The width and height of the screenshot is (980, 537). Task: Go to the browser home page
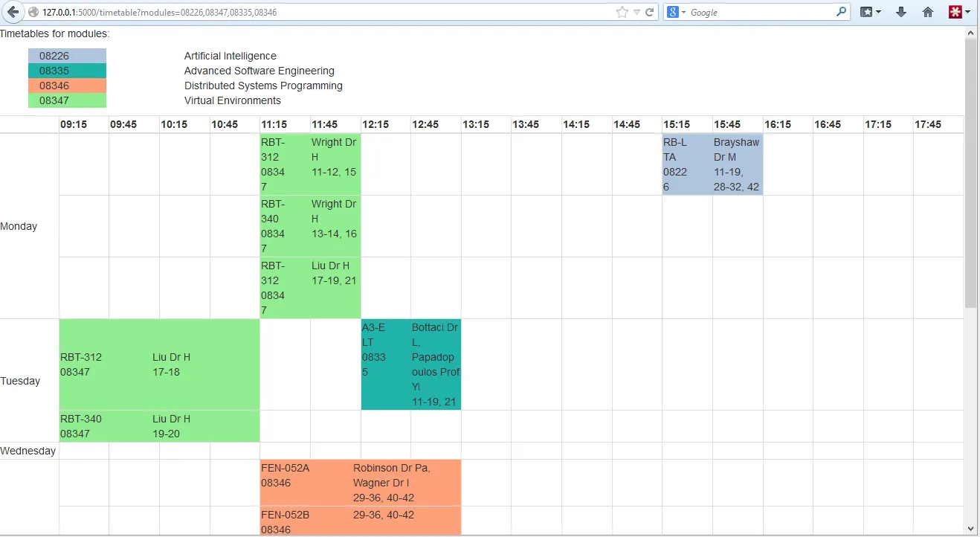(x=927, y=12)
